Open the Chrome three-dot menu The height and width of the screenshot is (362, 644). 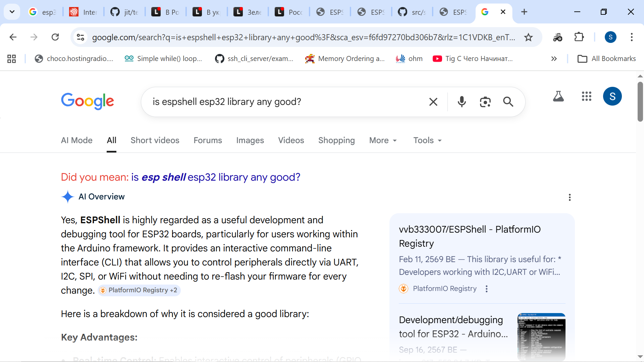(x=632, y=37)
